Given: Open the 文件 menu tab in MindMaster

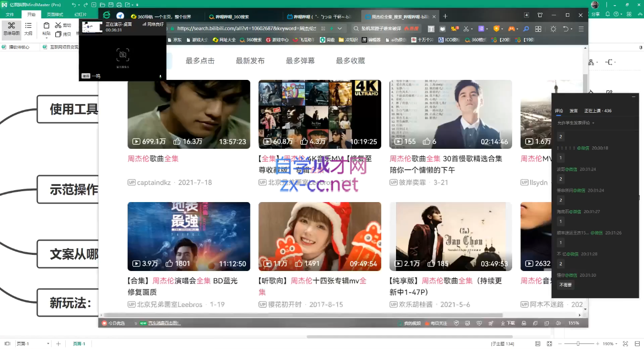Looking at the screenshot, I should pyautogui.click(x=10, y=15).
